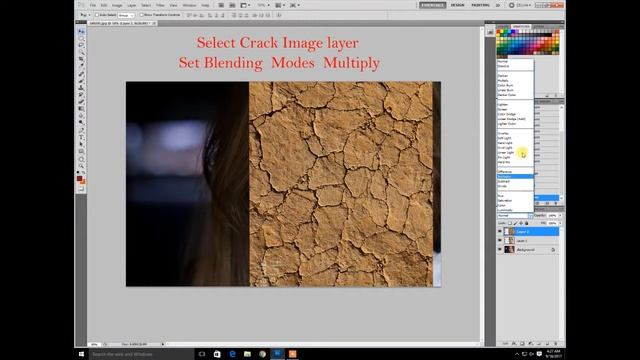Screen dimensions: 640x360
Task: Choose Exclusion from blending mode list
Action: [x=515, y=176]
